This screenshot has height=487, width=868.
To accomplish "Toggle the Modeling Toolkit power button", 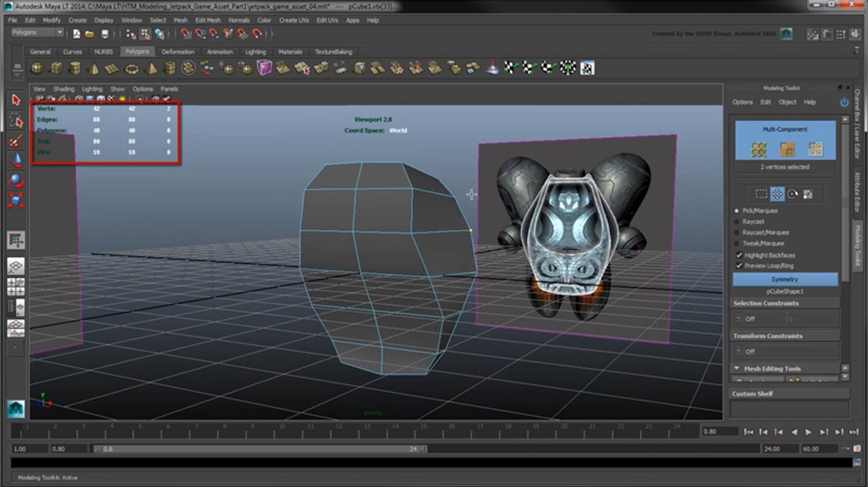I will [x=844, y=102].
